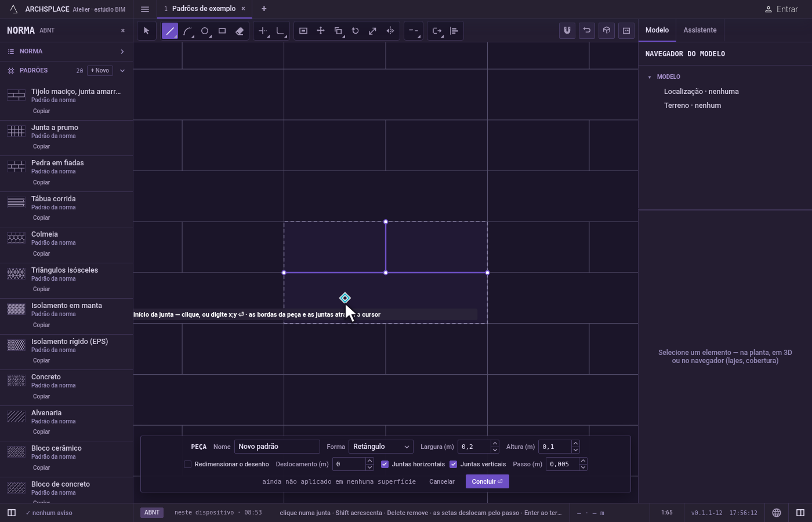Image resolution: width=812 pixels, height=522 pixels.
Task: Click the Concluir button
Action: pyautogui.click(x=487, y=481)
